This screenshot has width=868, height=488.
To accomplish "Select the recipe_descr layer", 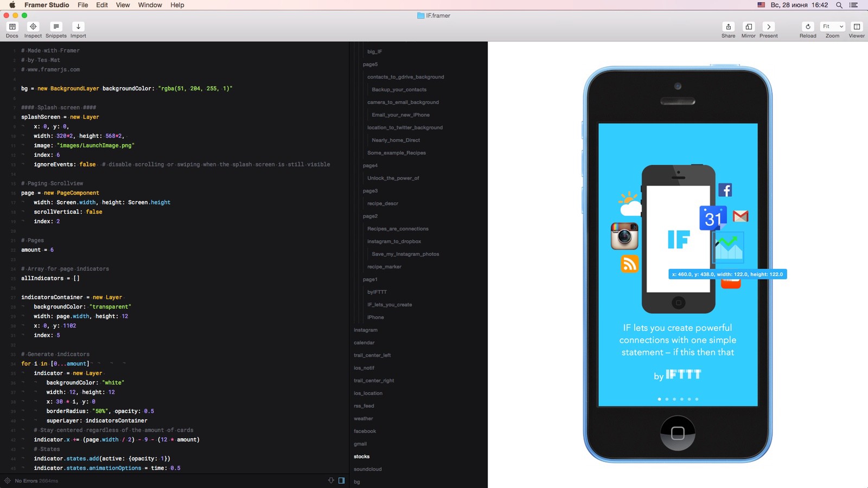I will point(382,203).
